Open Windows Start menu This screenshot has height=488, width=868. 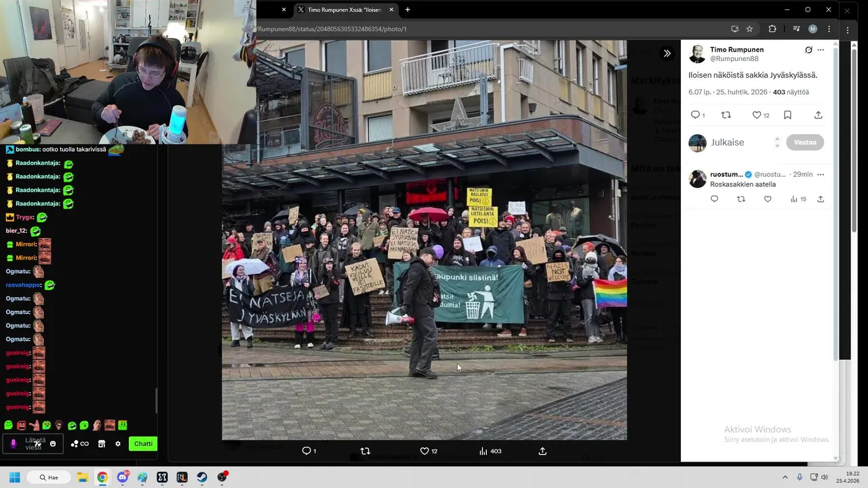pyautogui.click(x=14, y=477)
